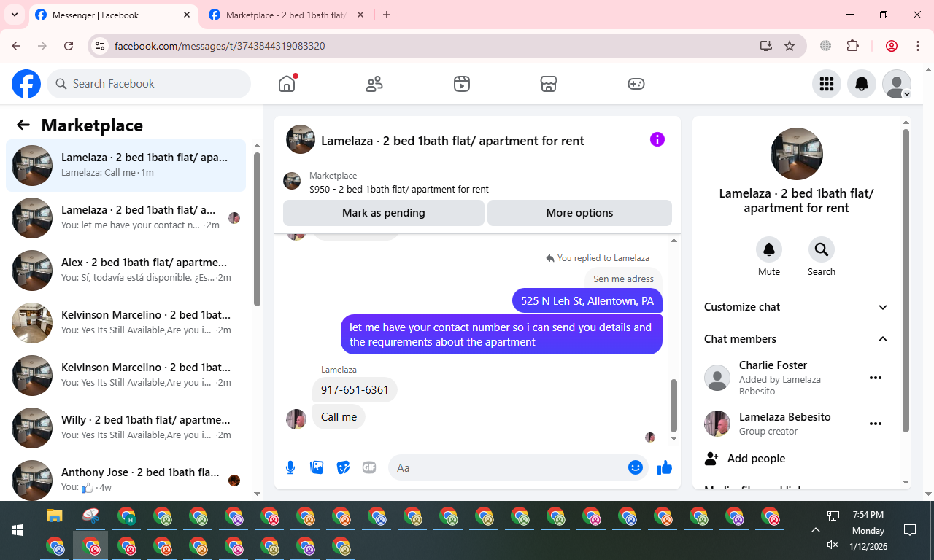Click muted volume icon in tray
The image size is (934, 560).
click(x=833, y=545)
